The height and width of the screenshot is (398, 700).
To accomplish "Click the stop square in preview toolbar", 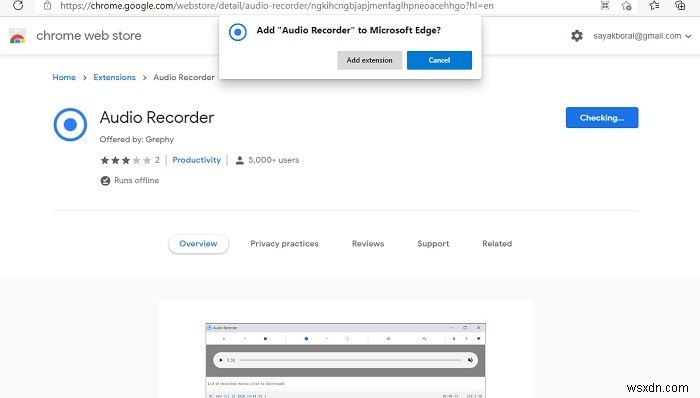I will click(x=265, y=339).
